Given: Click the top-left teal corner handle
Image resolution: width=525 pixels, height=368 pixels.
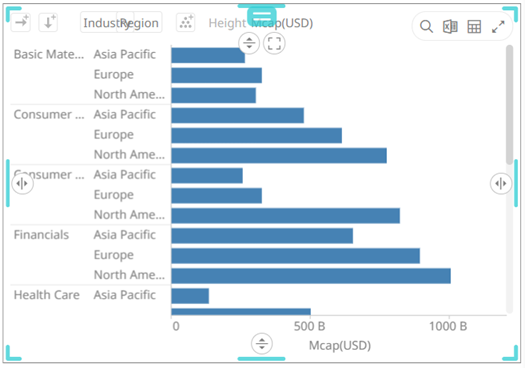Looking at the screenshot, I should (13, 14).
